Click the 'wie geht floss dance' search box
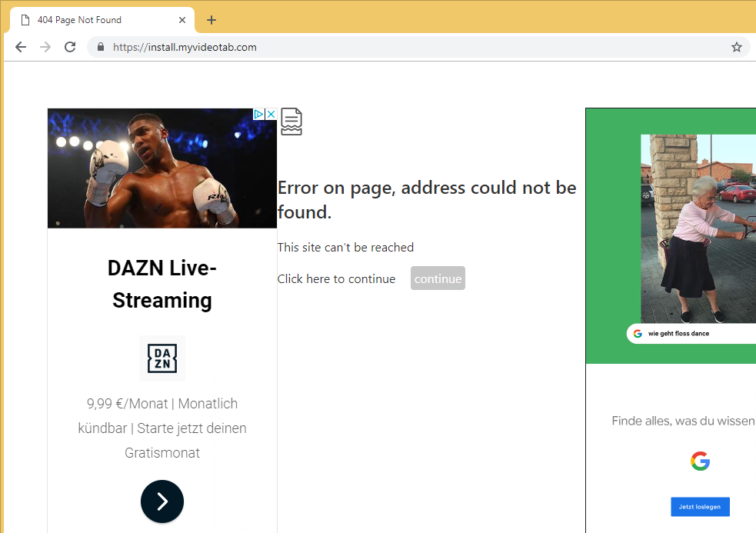 [692, 334]
